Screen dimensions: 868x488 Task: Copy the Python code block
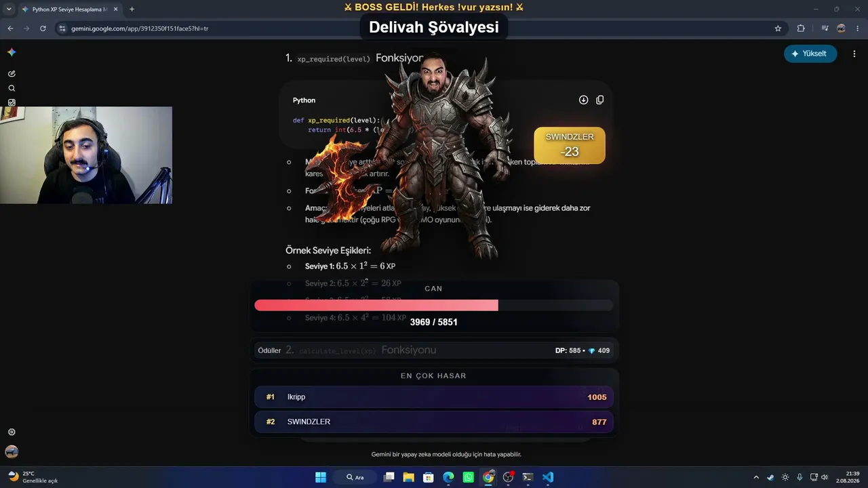point(599,100)
